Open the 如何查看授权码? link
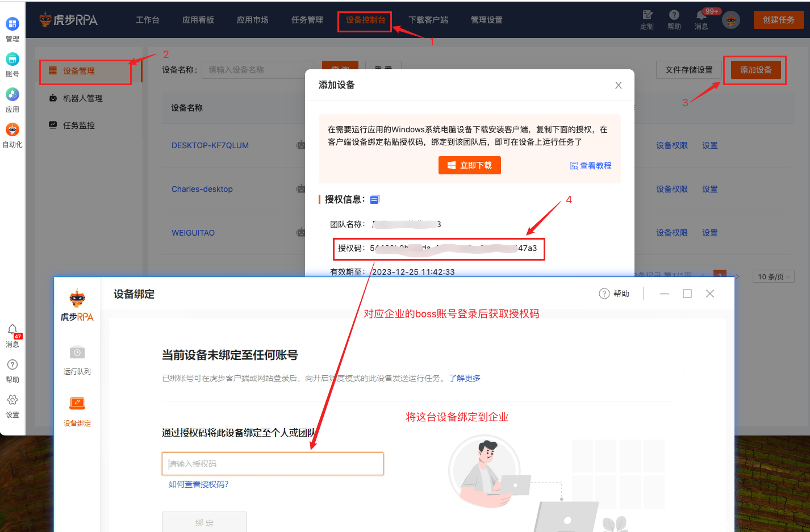The height and width of the screenshot is (532, 810). tap(198, 484)
